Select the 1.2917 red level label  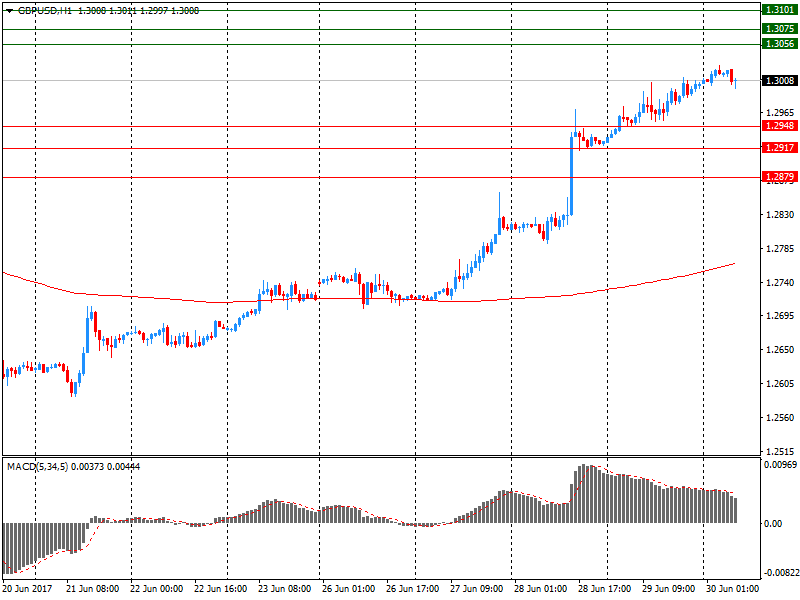pyautogui.click(x=780, y=147)
